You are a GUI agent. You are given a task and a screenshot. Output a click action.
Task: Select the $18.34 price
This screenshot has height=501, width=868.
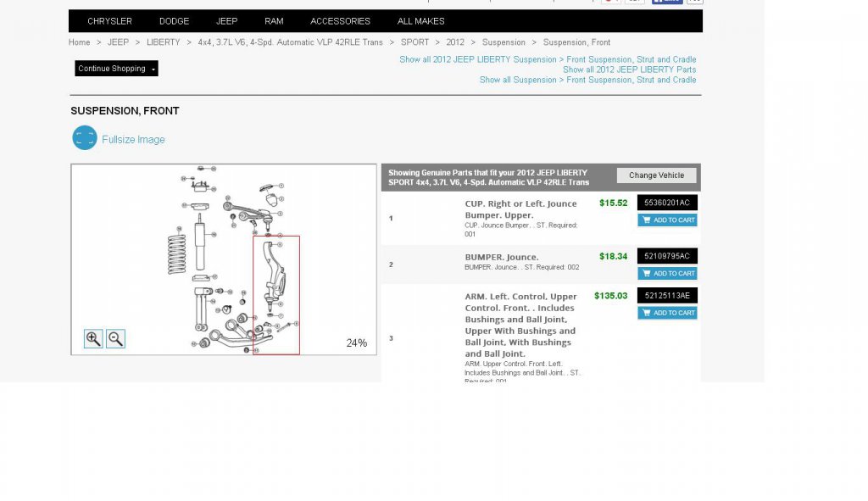pyautogui.click(x=614, y=256)
